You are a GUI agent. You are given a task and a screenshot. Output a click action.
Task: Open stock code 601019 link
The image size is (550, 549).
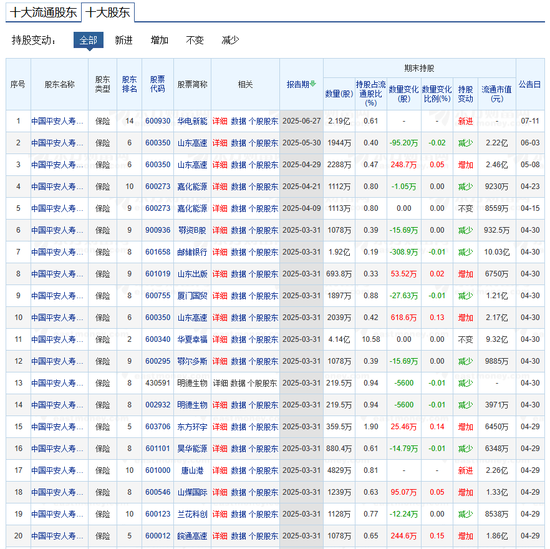tap(158, 274)
